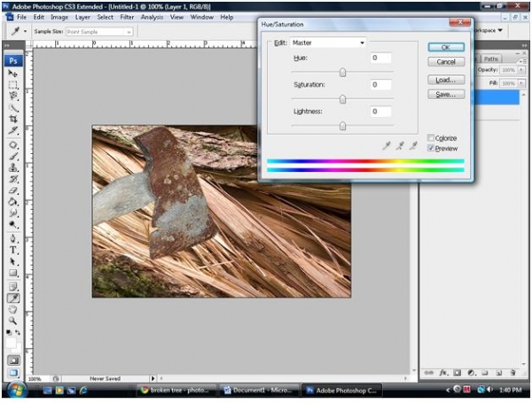Reset default foreground/background colors
Screen dimensions: 532x403
click(x=9, y=332)
